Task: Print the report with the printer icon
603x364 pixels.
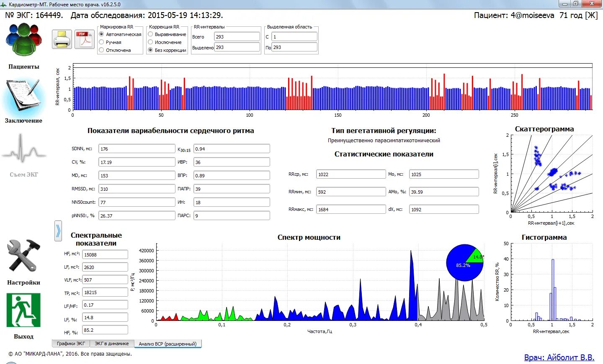Action: coord(62,39)
